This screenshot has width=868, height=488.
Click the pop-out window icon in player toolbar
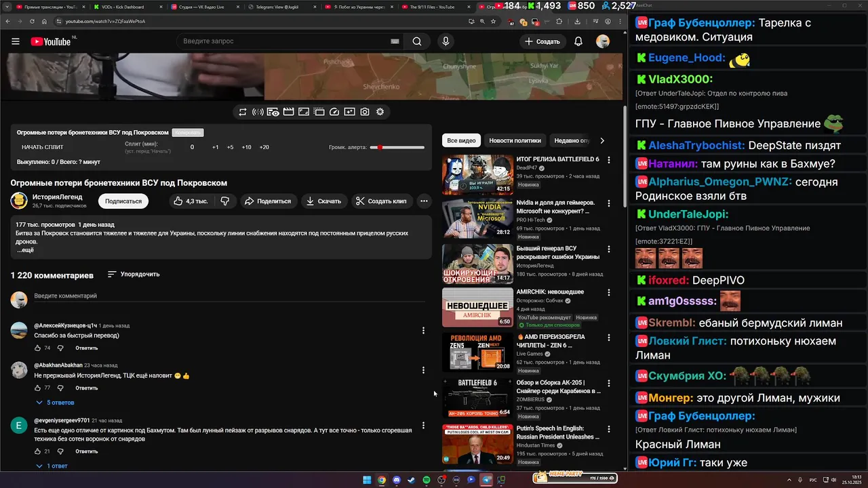[319, 112]
